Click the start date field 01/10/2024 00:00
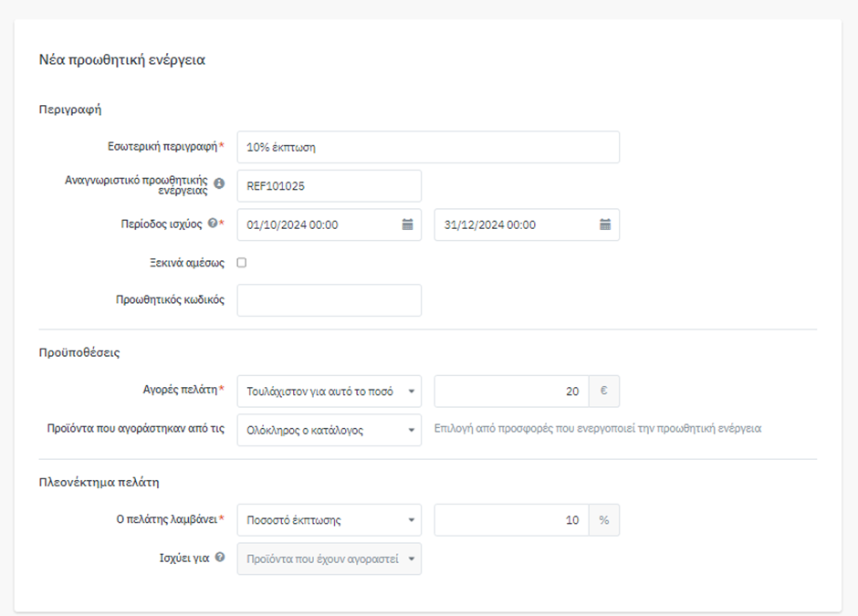858x616 pixels. pyautogui.click(x=330, y=224)
